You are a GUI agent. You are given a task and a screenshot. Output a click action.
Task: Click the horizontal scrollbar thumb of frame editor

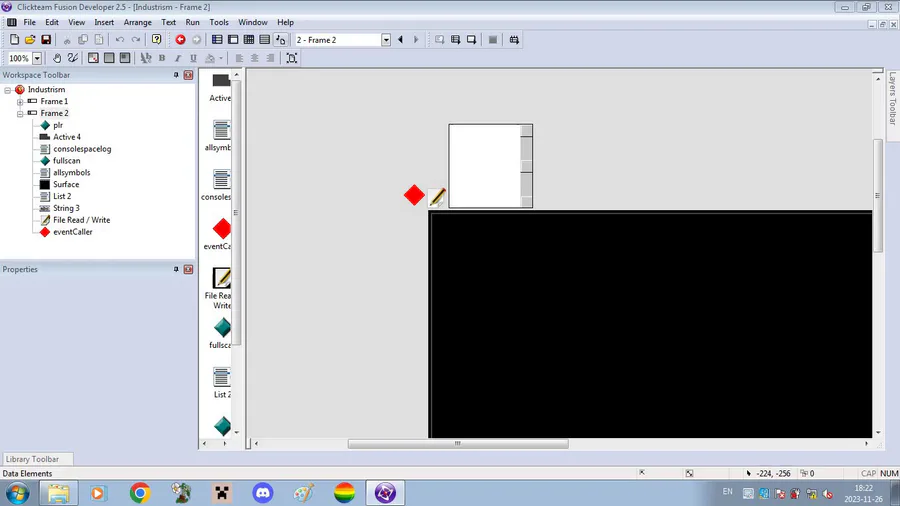click(x=458, y=443)
